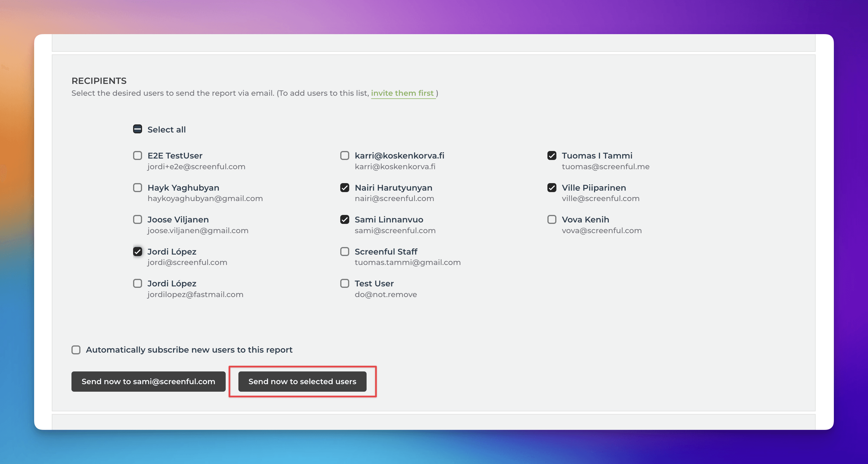Select karri@koskenkorva.fi recipient checkbox
Screen dimensions: 868x464
tap(344, 155)
